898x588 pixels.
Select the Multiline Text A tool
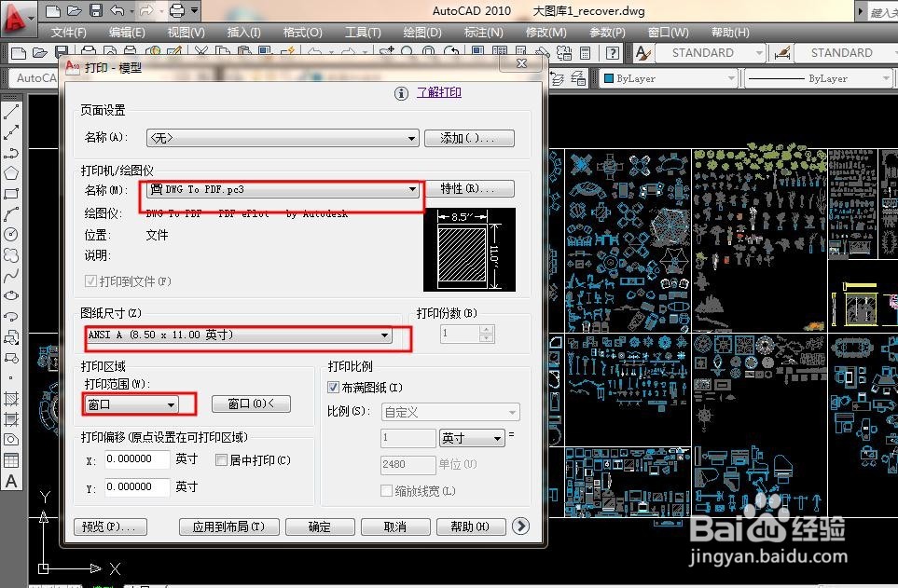tap(11, 482)
